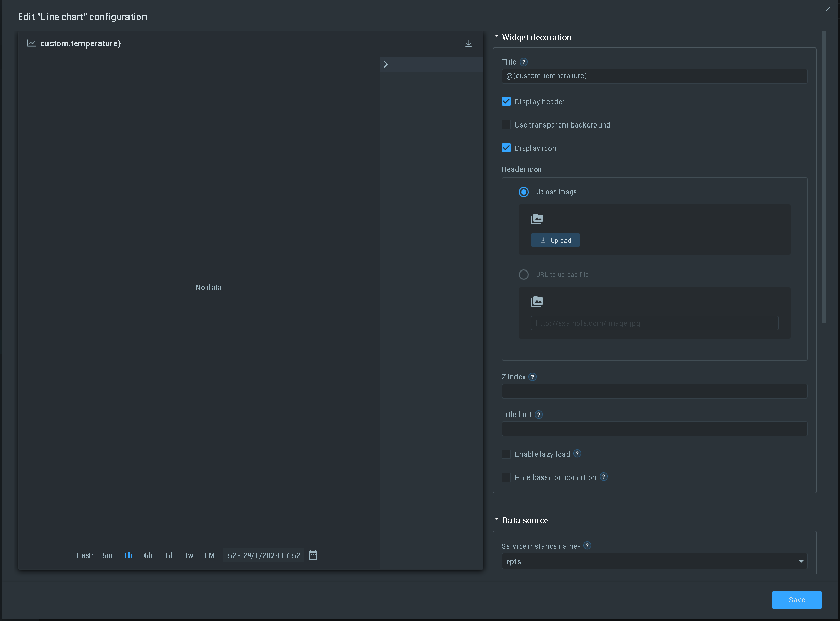This screenshot has height=621, width=840.
Task: Uncheck the Display icon checkbox
Action: click(506, 148)
